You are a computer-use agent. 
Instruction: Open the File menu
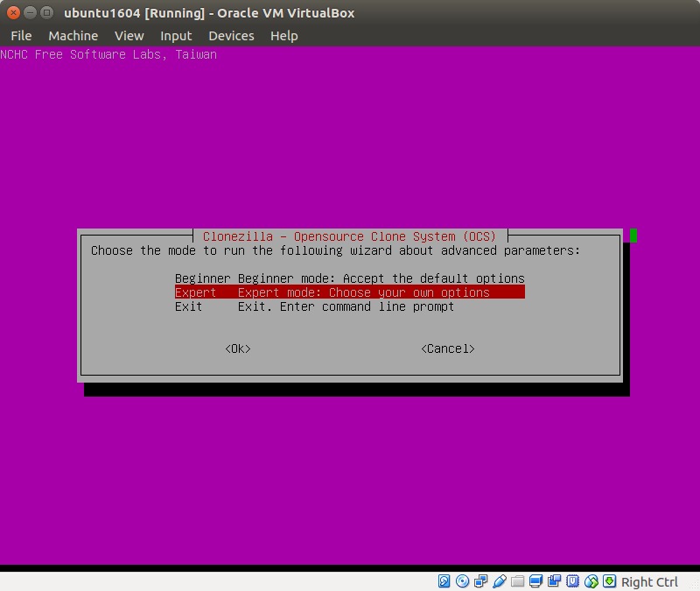[x=21, y=36]
